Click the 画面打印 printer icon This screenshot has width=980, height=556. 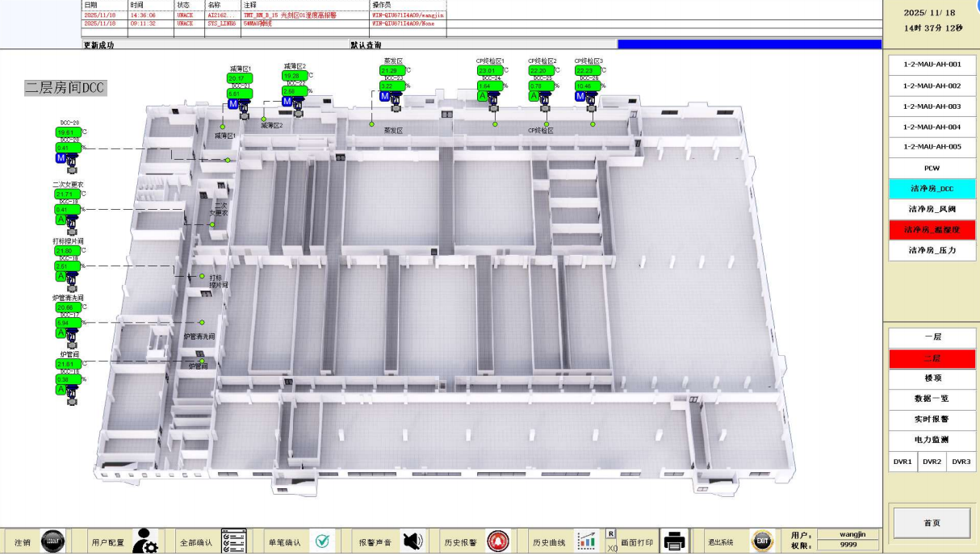coord(674,541)
